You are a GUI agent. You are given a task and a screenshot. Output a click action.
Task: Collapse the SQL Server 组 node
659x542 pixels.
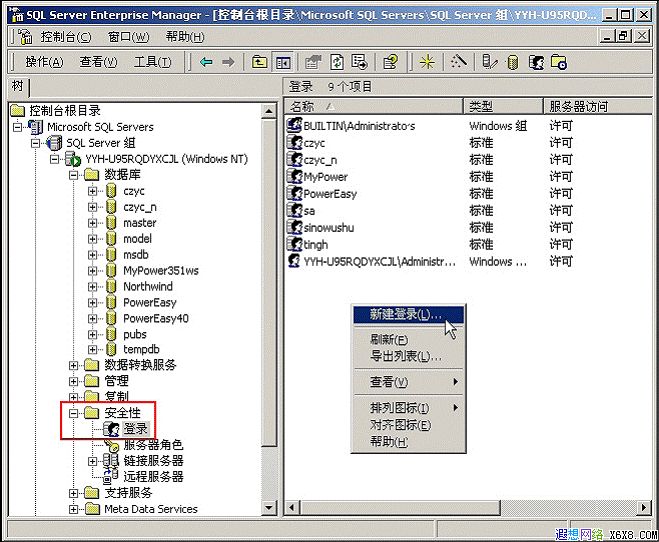[36, 143]
